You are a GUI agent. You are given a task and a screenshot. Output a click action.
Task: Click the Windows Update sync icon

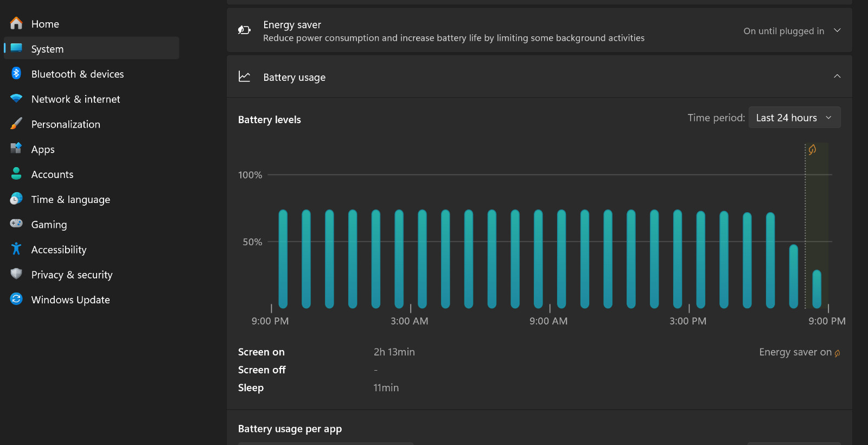click(16, 299)
